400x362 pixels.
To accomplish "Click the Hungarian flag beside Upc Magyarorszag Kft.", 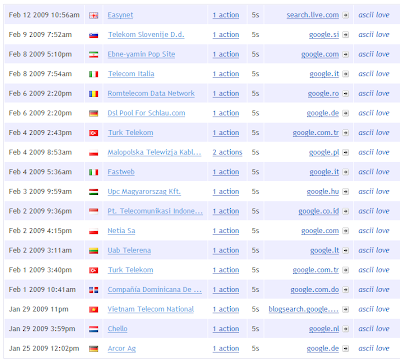I will point(94,192).
